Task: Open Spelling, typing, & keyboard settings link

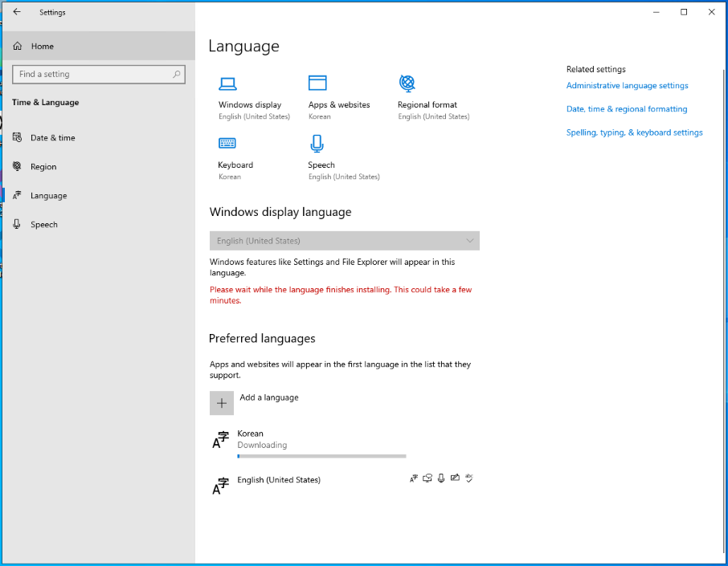Action: [x=635, y=132]
